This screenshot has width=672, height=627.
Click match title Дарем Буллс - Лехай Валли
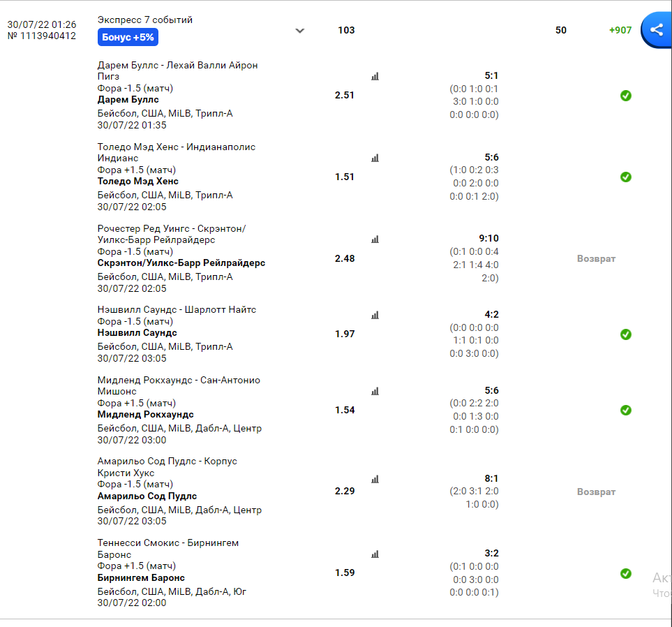pyautogui.click(x=177, y=71)
